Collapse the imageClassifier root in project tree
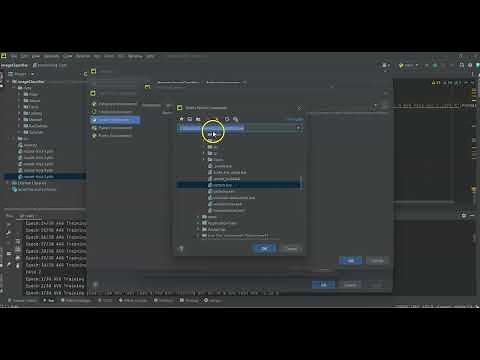 pyautogui.click(x=8, y=82)
